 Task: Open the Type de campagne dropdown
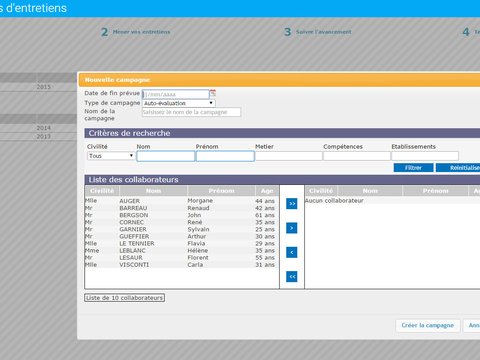tap(179, 103)
